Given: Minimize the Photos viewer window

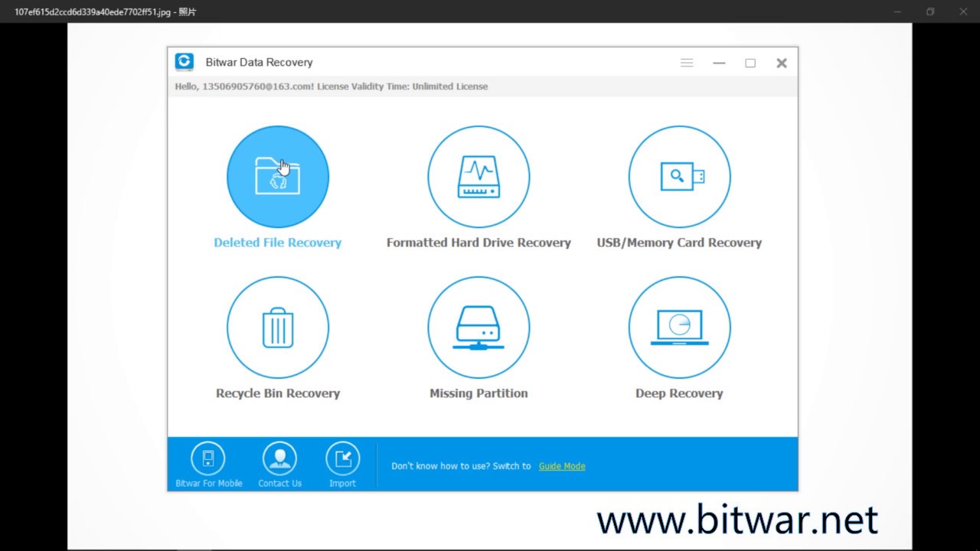Looking at the screenshot, I should [x=897, y=11].
